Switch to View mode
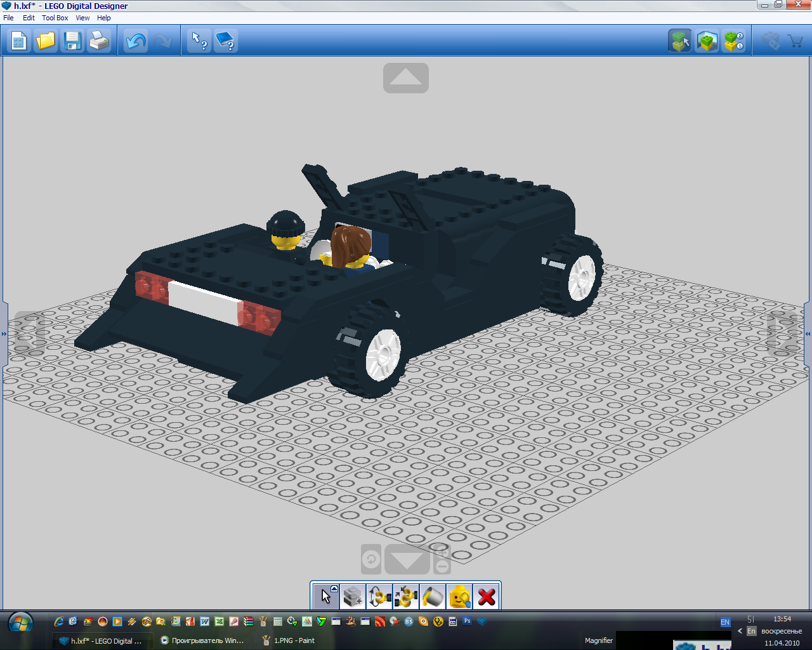 coord(707,42)
